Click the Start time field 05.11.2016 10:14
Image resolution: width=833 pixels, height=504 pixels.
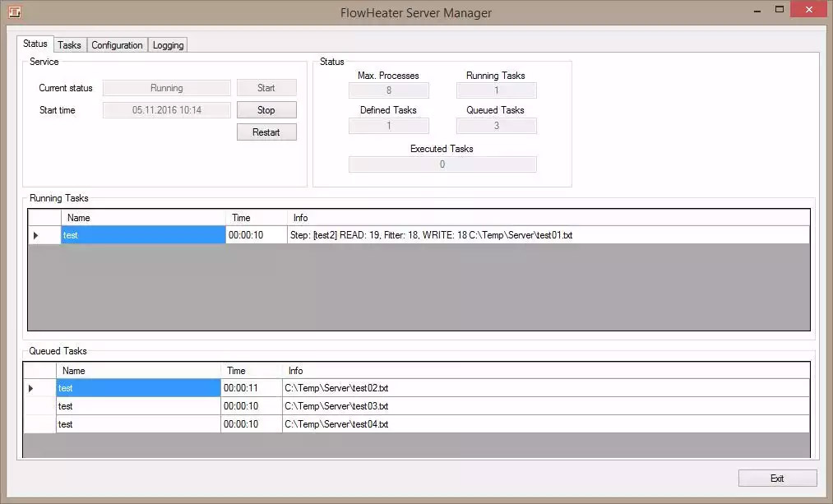click(x=167, y=110)
